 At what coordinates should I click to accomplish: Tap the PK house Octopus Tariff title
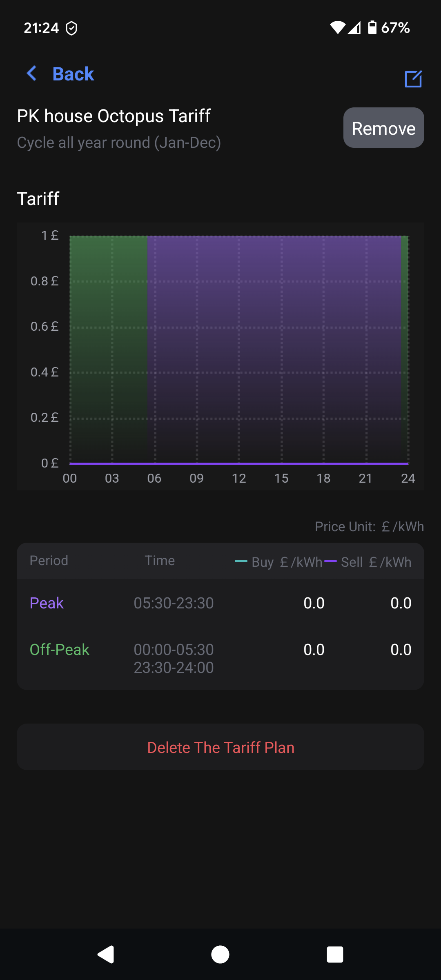coord(114,116)
